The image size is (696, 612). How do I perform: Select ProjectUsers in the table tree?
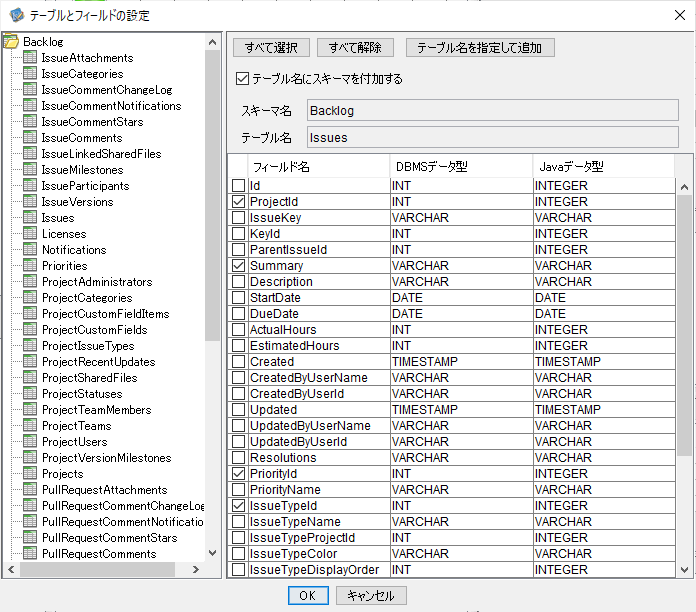[75, 442]
